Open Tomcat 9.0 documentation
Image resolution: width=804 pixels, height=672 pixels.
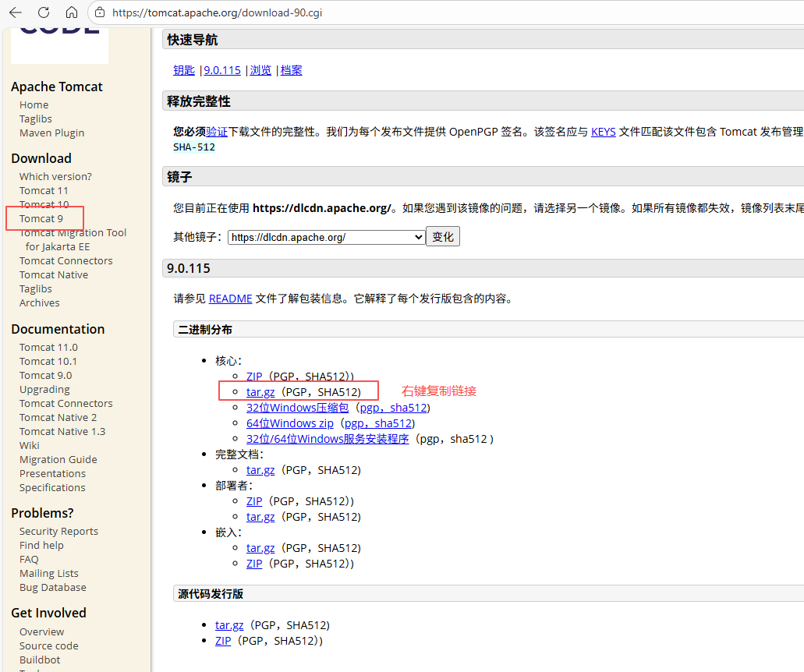[46, 375]
